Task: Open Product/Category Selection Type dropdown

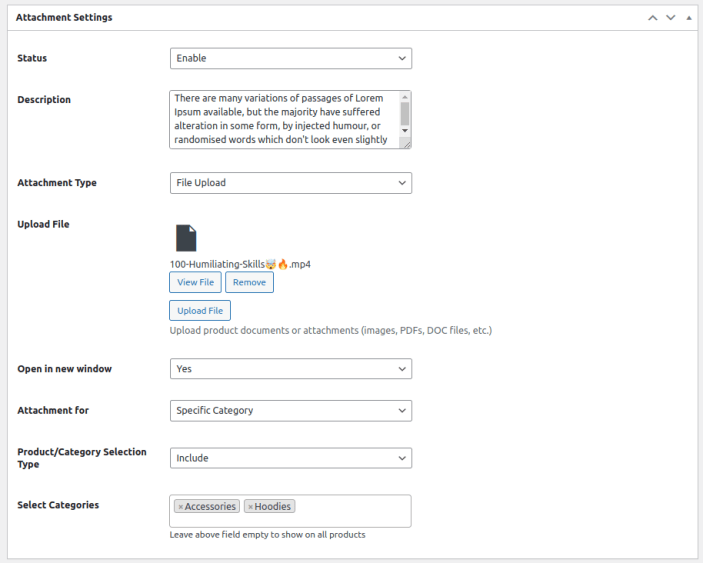Action: (x=290, y=458)
